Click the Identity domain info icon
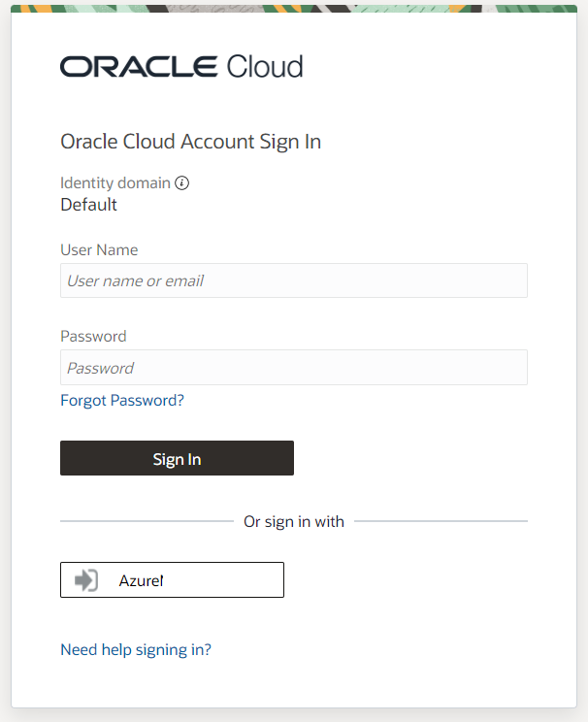The height and width of the screenshot is (722, 588). pyautogui.click(x=182, y=182)
